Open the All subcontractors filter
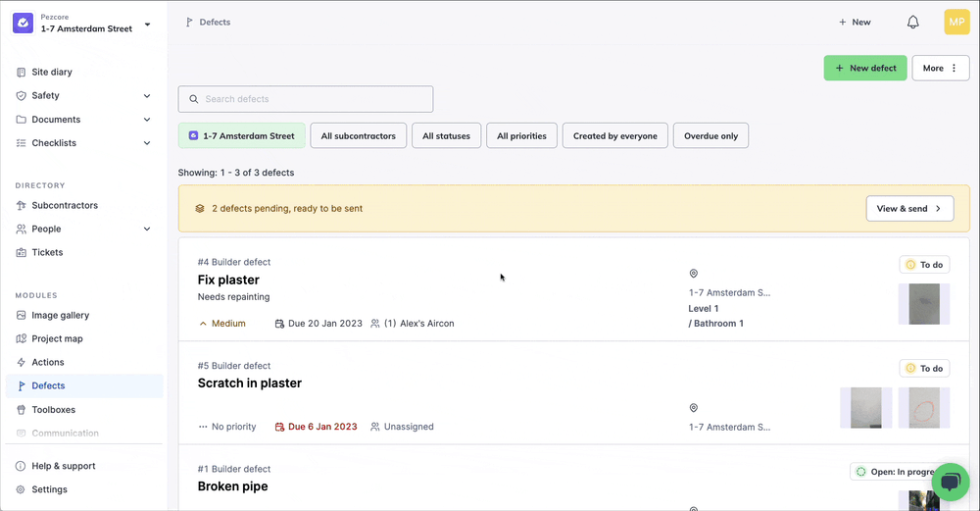The image size is (980, 511). pos(358,135)
